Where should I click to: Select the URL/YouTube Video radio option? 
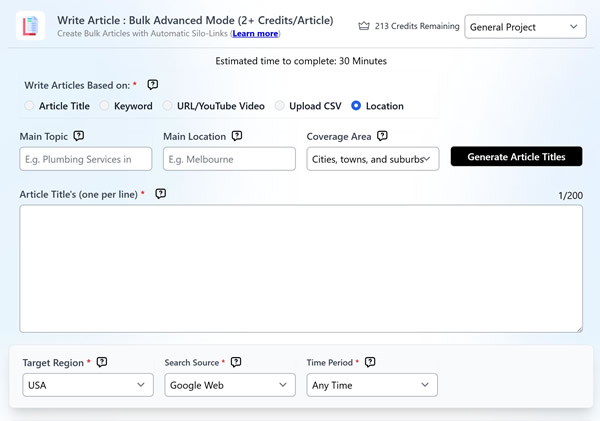click(x=167, y=106)
